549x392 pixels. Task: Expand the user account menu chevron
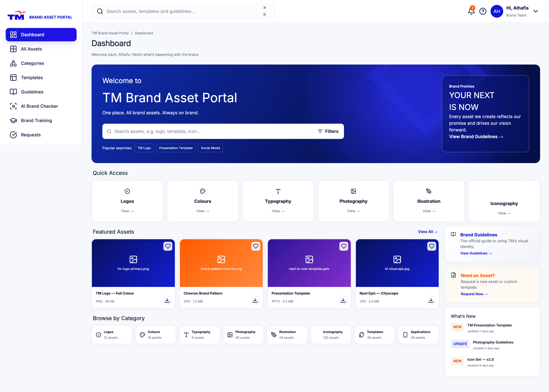click(535, 11)
